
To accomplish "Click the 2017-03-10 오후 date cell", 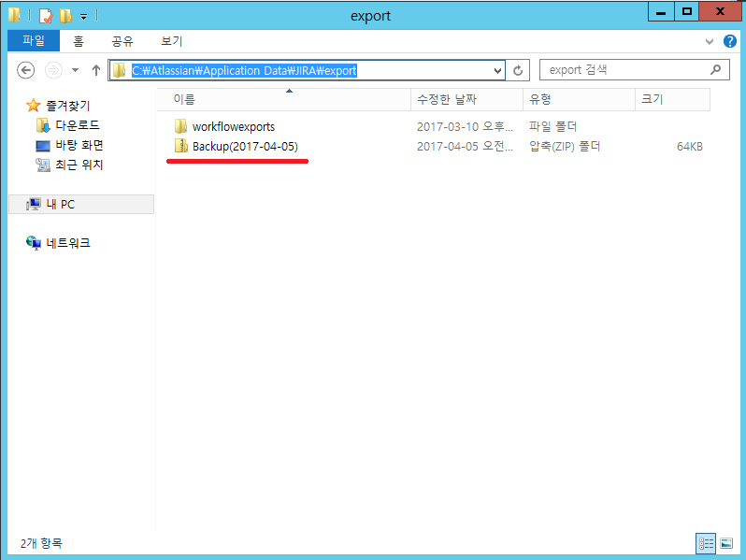I will [x=465, y=127].
